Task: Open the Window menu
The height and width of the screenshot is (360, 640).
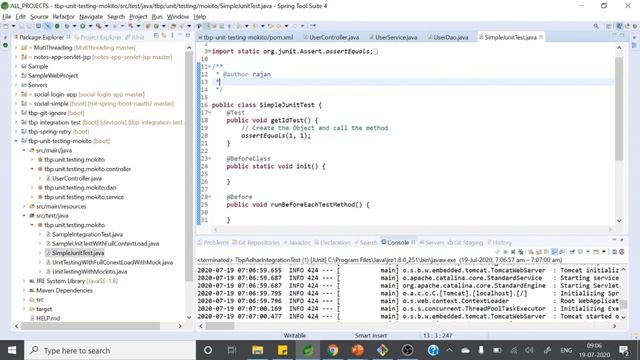Action: pyautogui.click(x=178, y=17)
